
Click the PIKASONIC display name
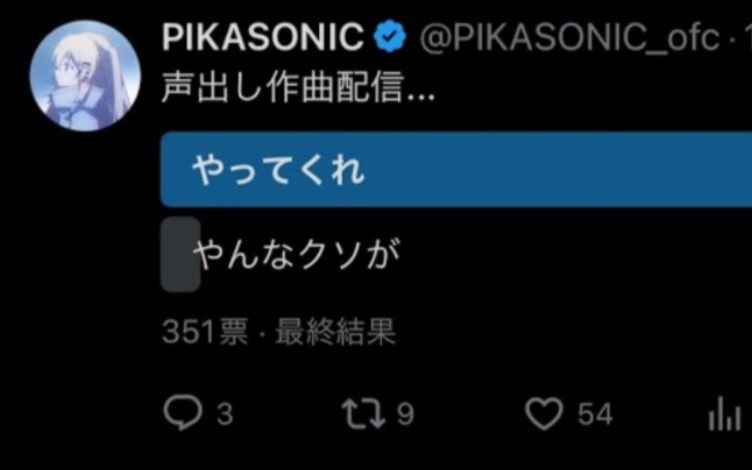click(262, 39)
